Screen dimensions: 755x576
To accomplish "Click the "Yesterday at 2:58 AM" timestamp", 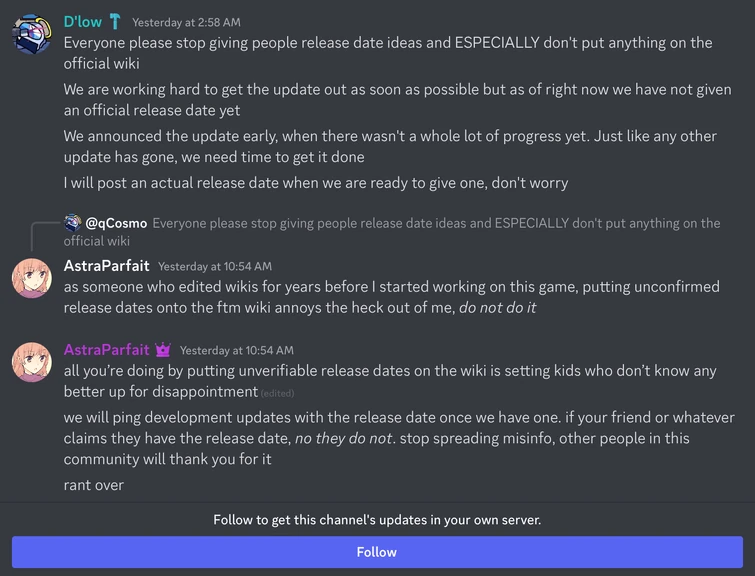I will [x=186, y=22].
